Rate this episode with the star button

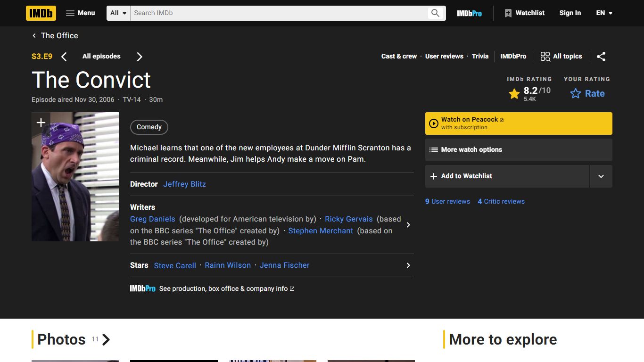coord(587,93)
